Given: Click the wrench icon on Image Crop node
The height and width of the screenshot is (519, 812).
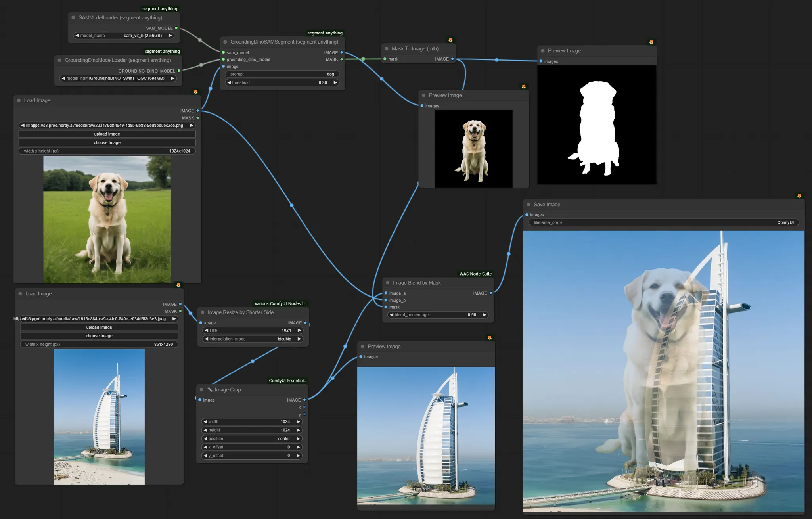Looking at the screenshot, I should pos(210,390).
